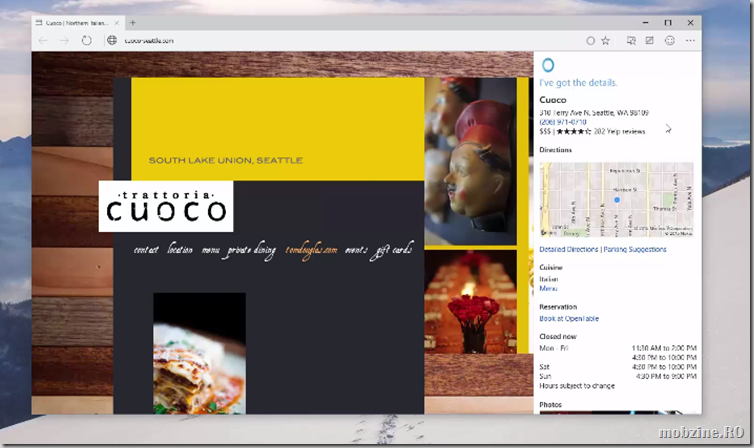Image resolution: width=754 pixels, height=448 pixels.
Task: Click the Sat hours row
Action: 618,367
